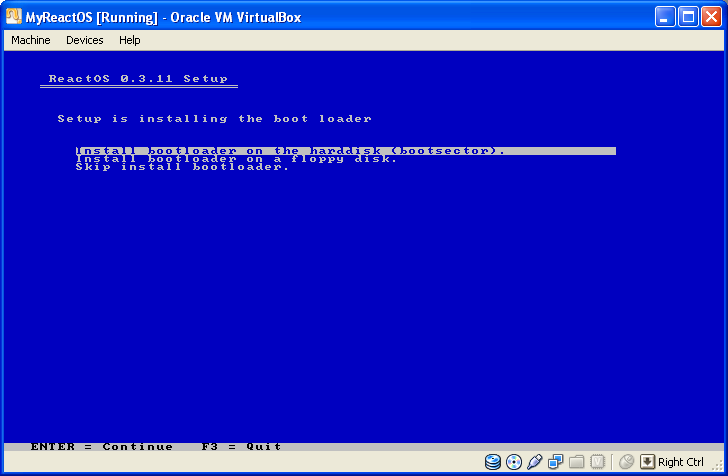Minimize the VirtualBox window

(665, 17)
